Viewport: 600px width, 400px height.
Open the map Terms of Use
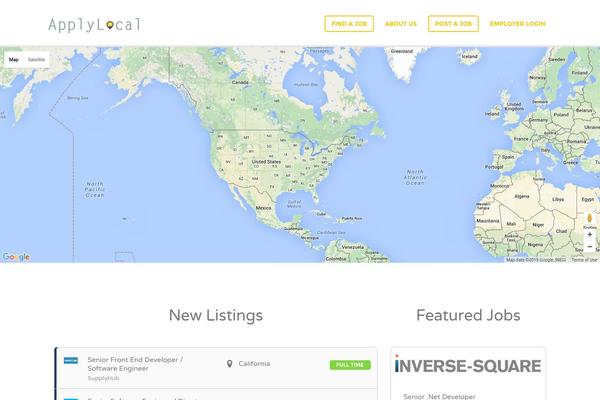coord(584,260)
